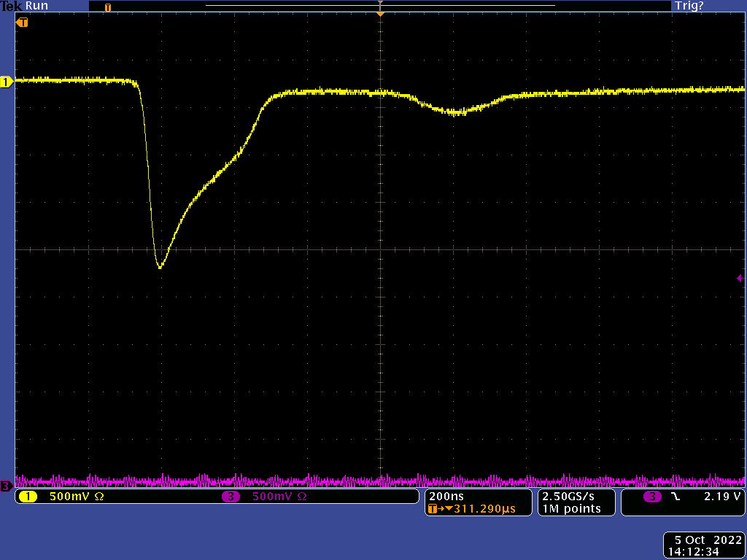Click the orange T marker in the record overview bar
Viewport: 747px width, 560px height.
tap(108, 7)
